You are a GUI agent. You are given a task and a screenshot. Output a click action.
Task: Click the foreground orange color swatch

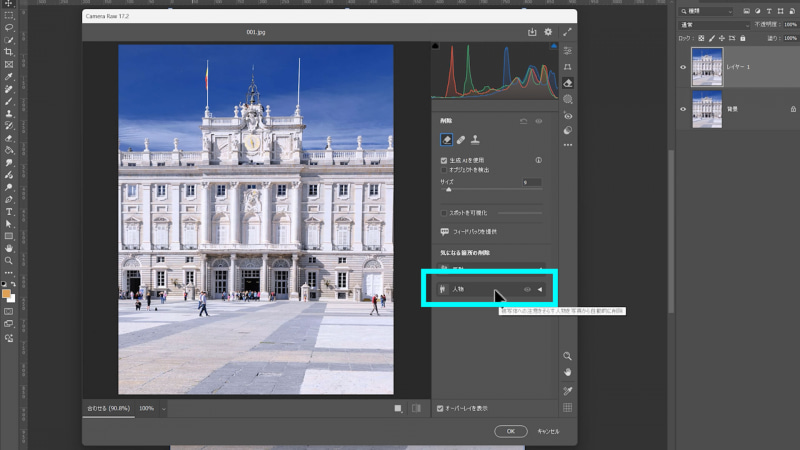point(6,294)
